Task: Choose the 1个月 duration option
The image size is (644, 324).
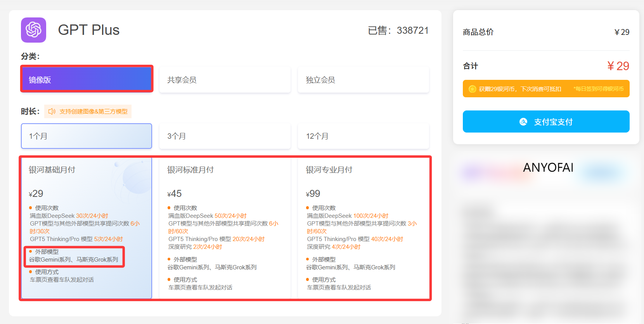Action: point(87,136)
